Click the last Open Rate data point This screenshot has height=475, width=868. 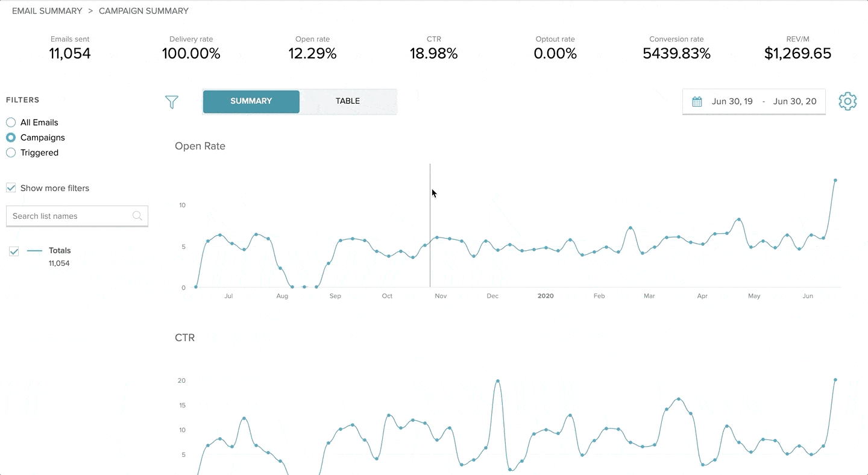pos(835,180)
